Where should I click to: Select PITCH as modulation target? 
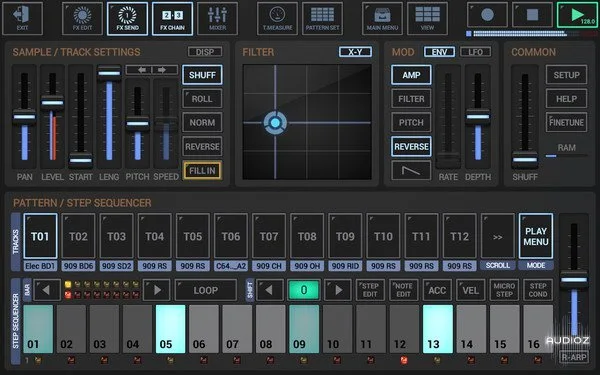411,122
